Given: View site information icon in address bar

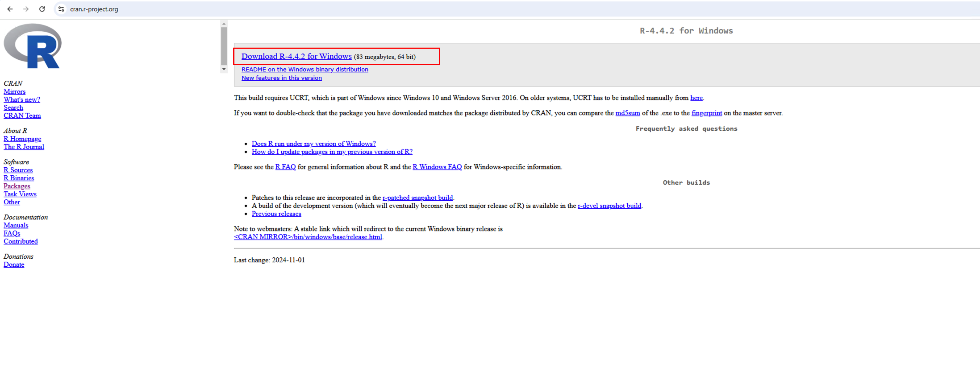Looking at the screenshot, I should pyautogui.click(x=61, y=9).
